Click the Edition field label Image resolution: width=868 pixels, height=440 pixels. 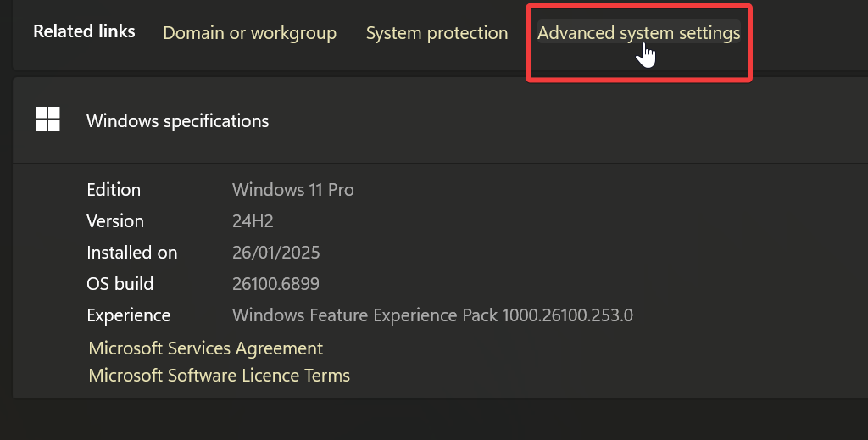click(114, 190)
